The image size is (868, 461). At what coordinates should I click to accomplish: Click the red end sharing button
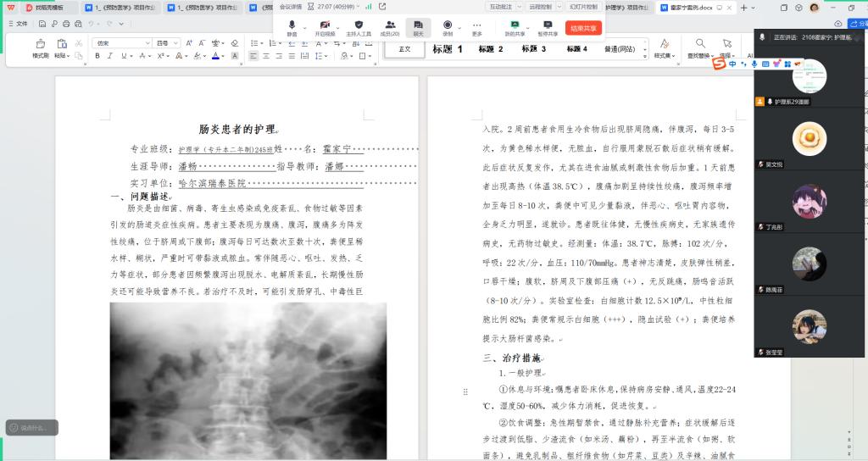tap(583, 28)
